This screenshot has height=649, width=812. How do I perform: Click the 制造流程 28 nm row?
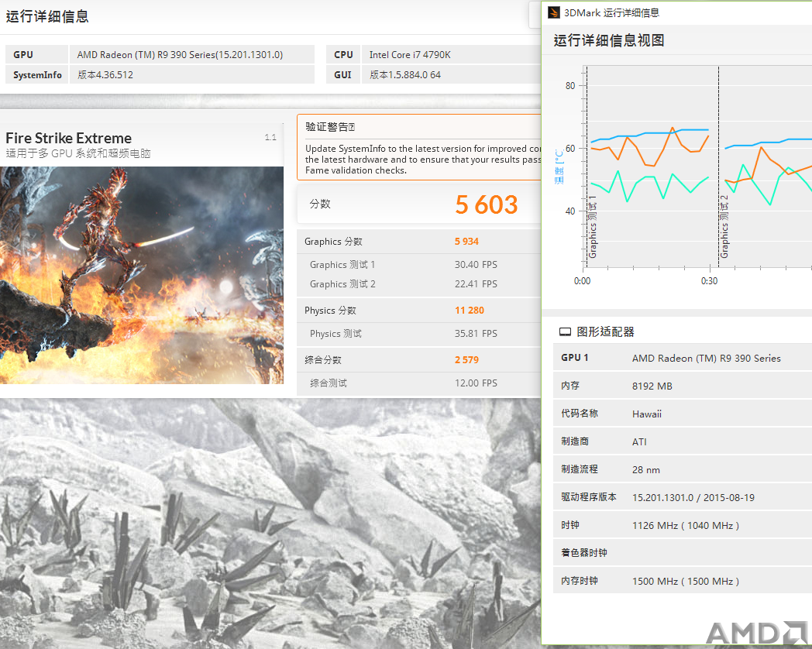(x=683, y=469)
